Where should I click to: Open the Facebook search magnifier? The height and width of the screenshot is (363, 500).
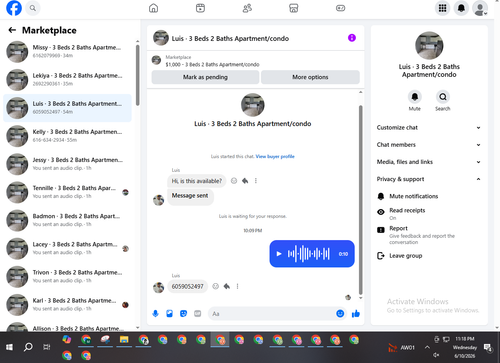click(x=33, y=8)
